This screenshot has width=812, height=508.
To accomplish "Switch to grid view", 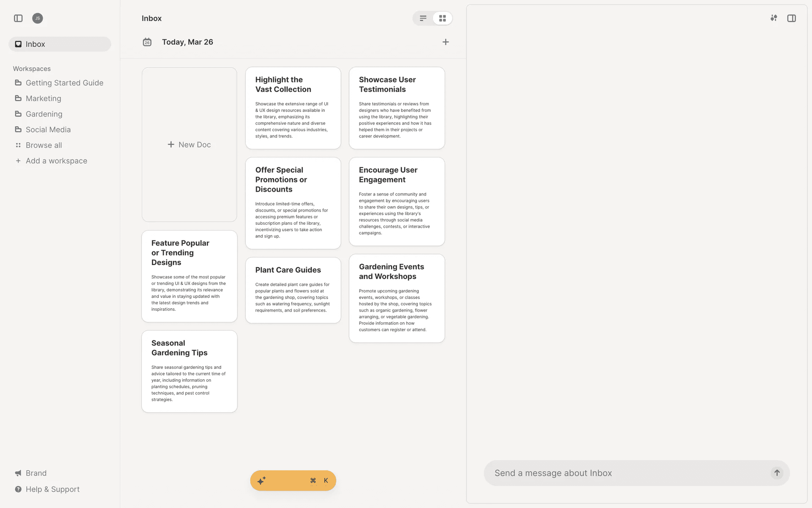I will click(442, 18).
